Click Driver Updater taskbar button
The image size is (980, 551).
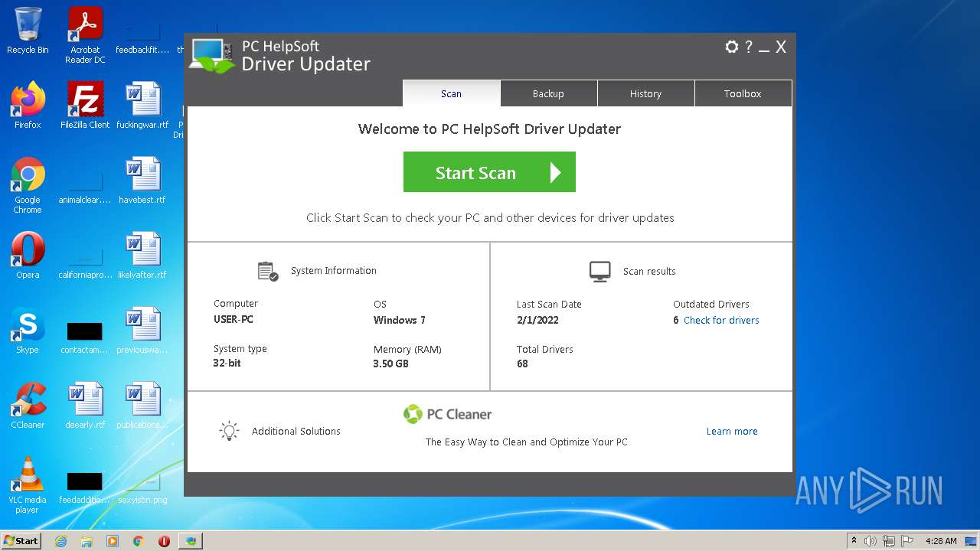(191, 541)
